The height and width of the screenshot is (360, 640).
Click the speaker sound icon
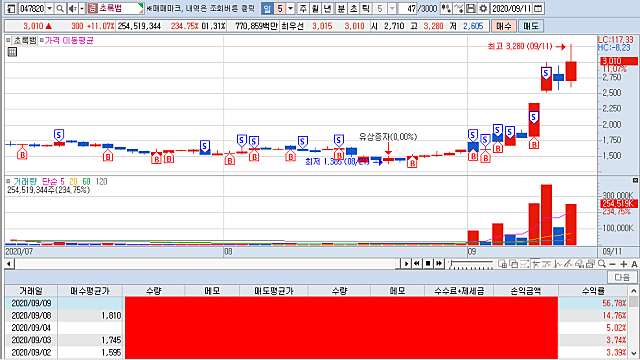click(x=72, y=8)
